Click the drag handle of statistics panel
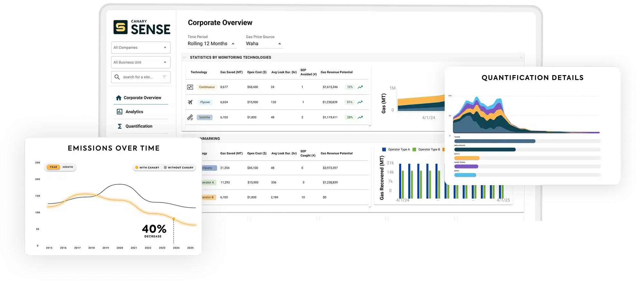The image size is (644, 281). tap(185, 57)
